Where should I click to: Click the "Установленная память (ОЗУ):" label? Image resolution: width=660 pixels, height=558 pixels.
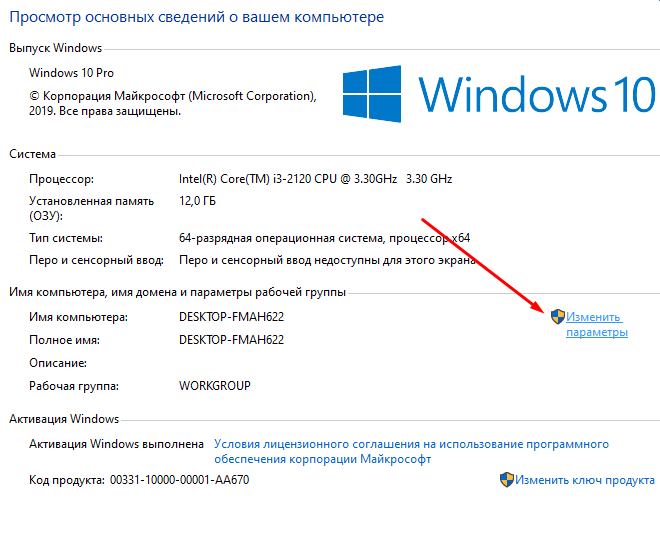pos(91,208)
